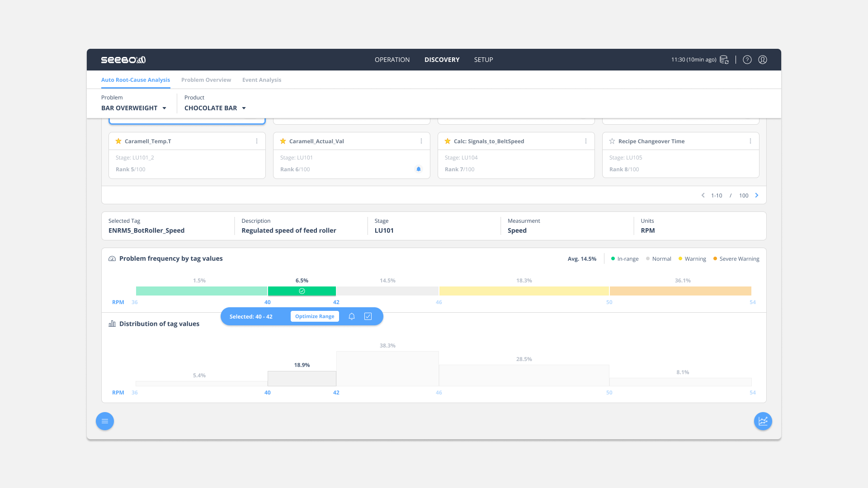This screenshot has height=488, width=868.
Task: Click the Optimize Range button
Action: (x=315, y=316)
